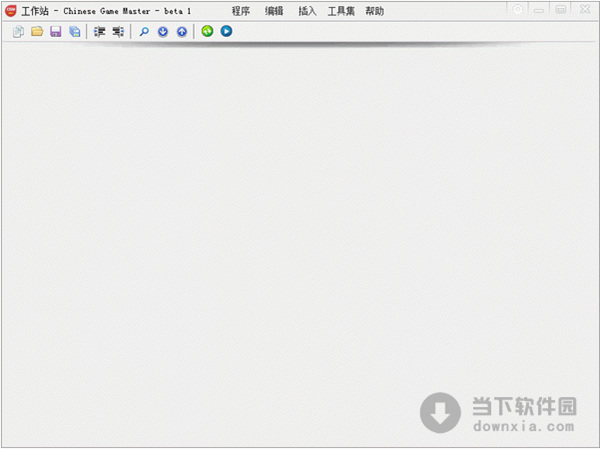Save with the purple floppy disk icon
This screenshot has height=450, width=600.
56,31
